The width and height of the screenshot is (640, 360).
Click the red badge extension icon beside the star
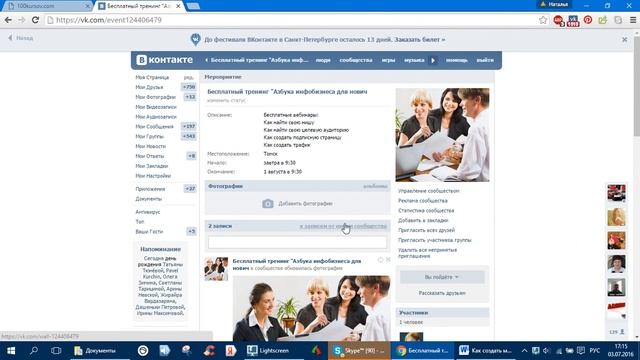[x=558, y=20]
